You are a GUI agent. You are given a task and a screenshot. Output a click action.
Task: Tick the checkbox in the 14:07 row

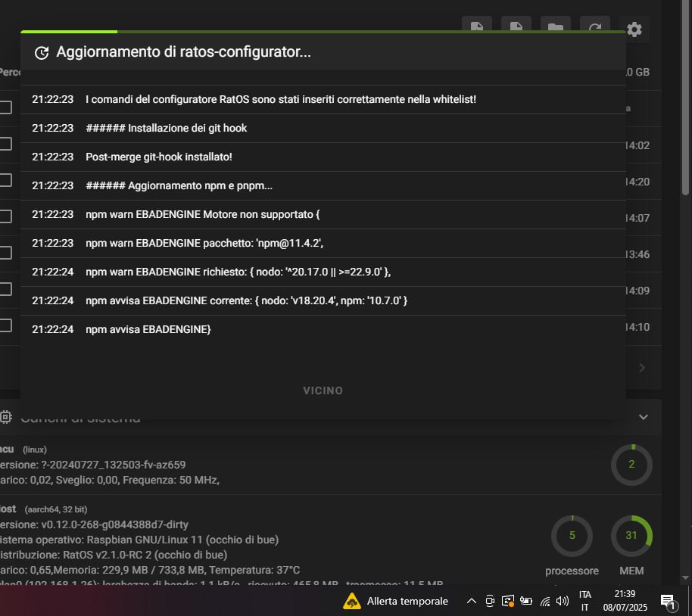[6, 216]
